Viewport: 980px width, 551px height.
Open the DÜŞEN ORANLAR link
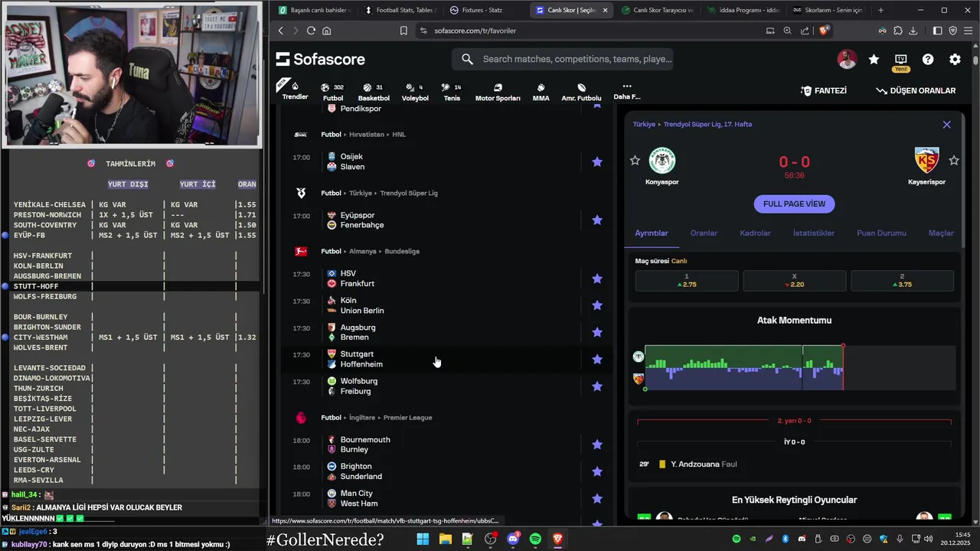coord(916,90)
